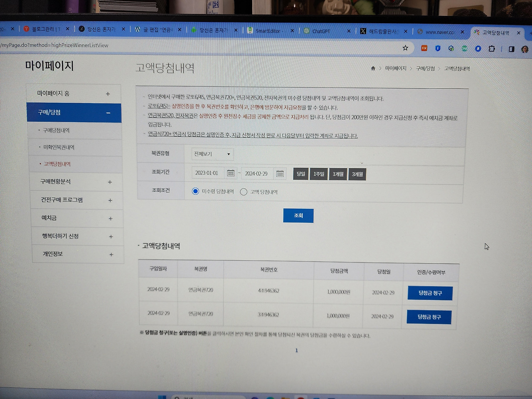
Task: Select the 미수령 당첨내역 radio option
Action: point(195,191)
